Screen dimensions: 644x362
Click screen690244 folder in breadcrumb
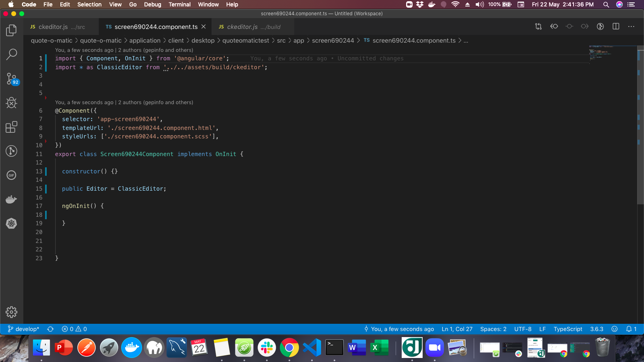tap(333, 41)
